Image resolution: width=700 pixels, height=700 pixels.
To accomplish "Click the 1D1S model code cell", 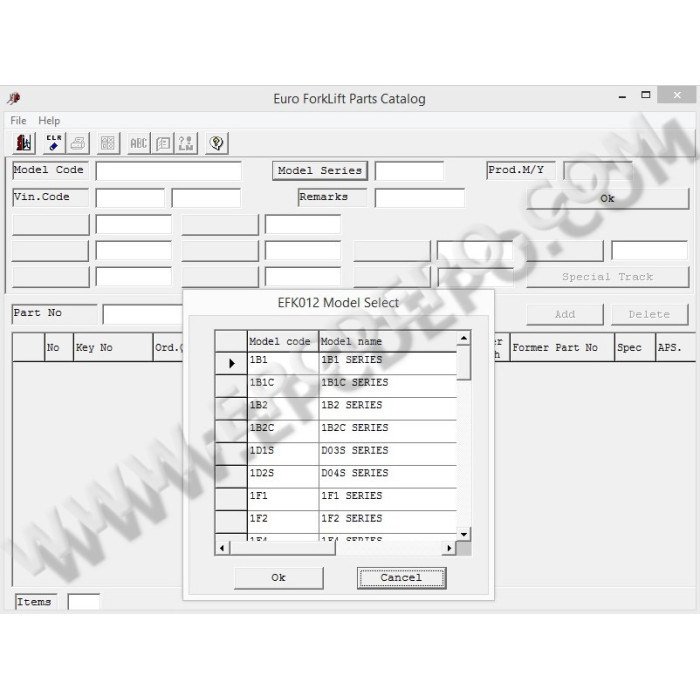I will click(283, 454).
